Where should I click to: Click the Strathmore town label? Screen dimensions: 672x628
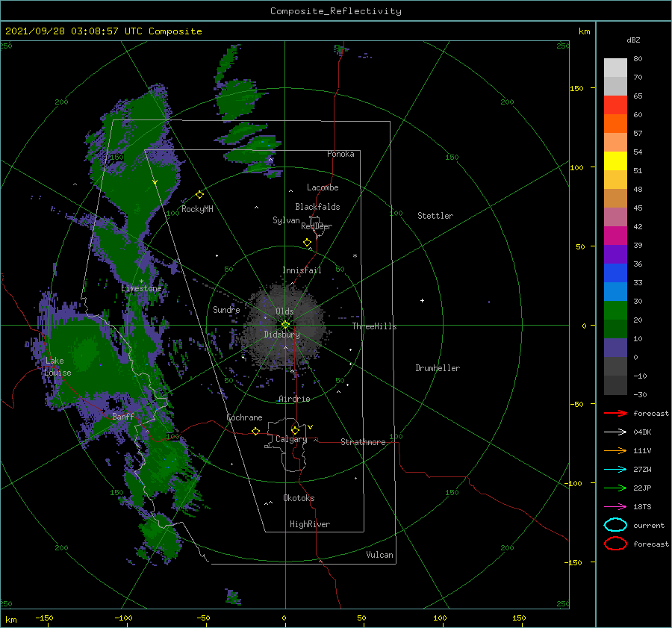click(x=363, y=442)
